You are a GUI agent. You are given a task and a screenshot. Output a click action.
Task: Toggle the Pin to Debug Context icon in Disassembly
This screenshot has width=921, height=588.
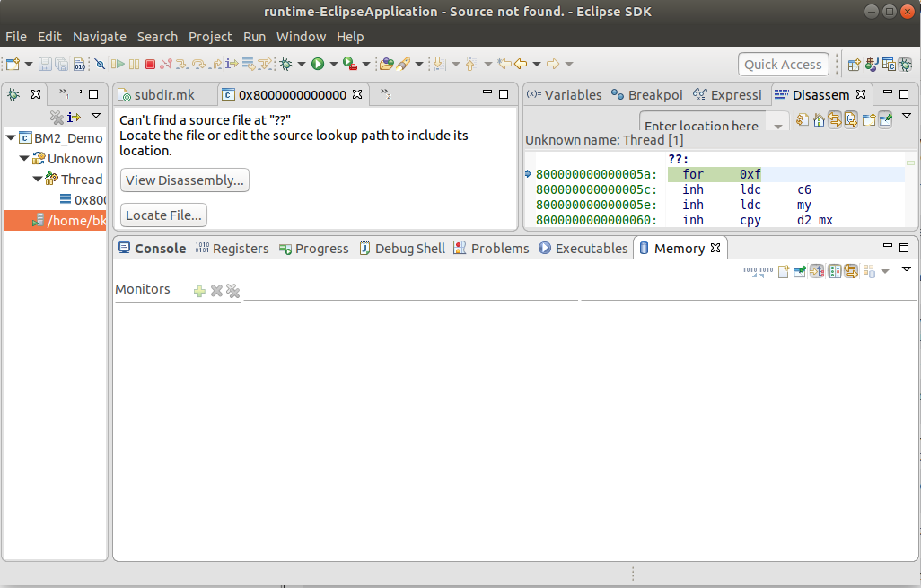click(885, 119)
